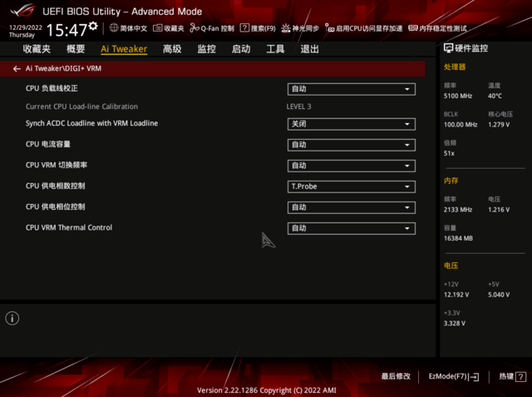This screenshot has width=532, height=397.
Task: Click the 1.216 V memory voltage
Action: point(499,210)
